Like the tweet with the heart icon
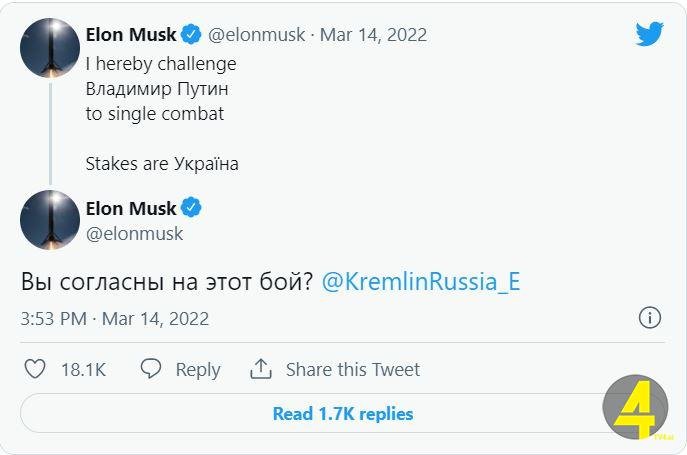 coord(35,369)
